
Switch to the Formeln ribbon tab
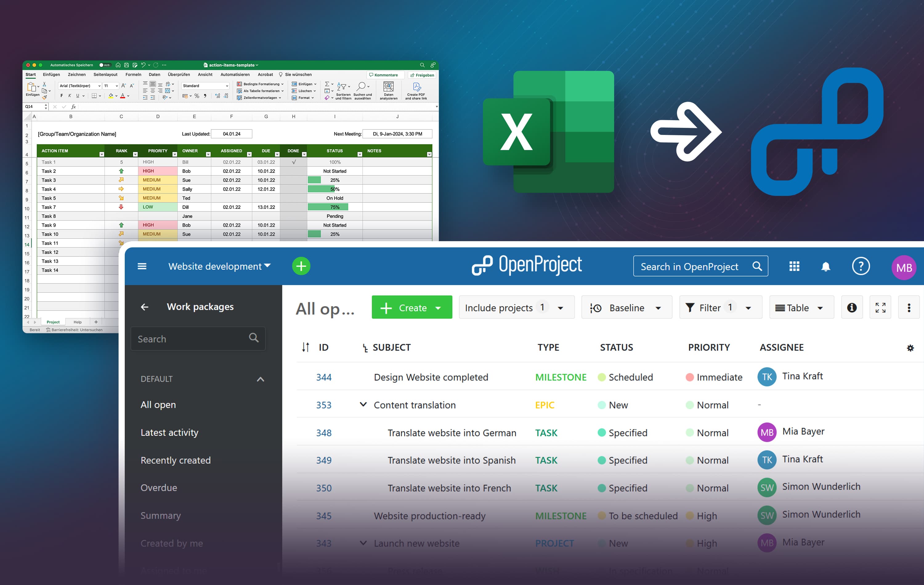click(x=133, y=75)
